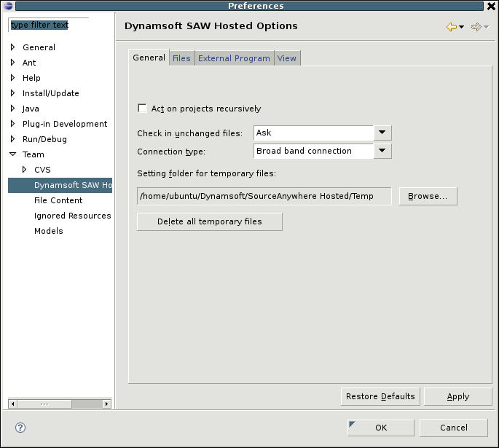Click the Browse button
499x448 pixels.
428,197
